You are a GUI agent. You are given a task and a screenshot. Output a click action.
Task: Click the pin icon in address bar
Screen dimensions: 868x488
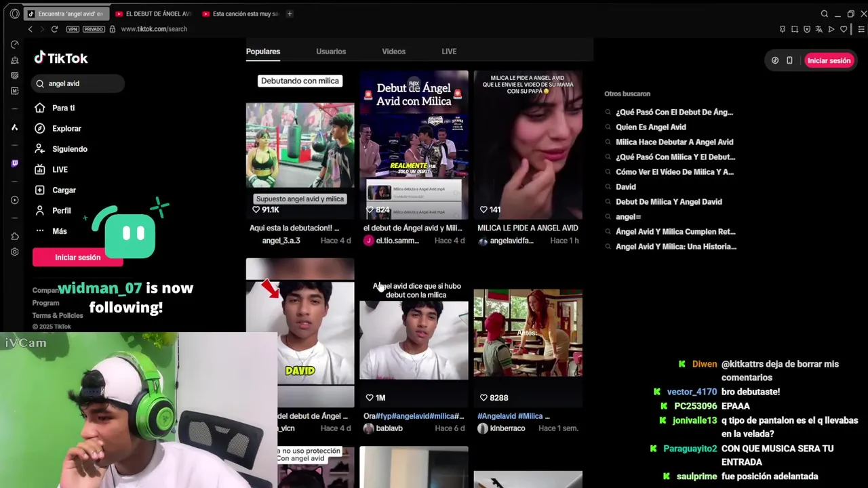(782, 29)
